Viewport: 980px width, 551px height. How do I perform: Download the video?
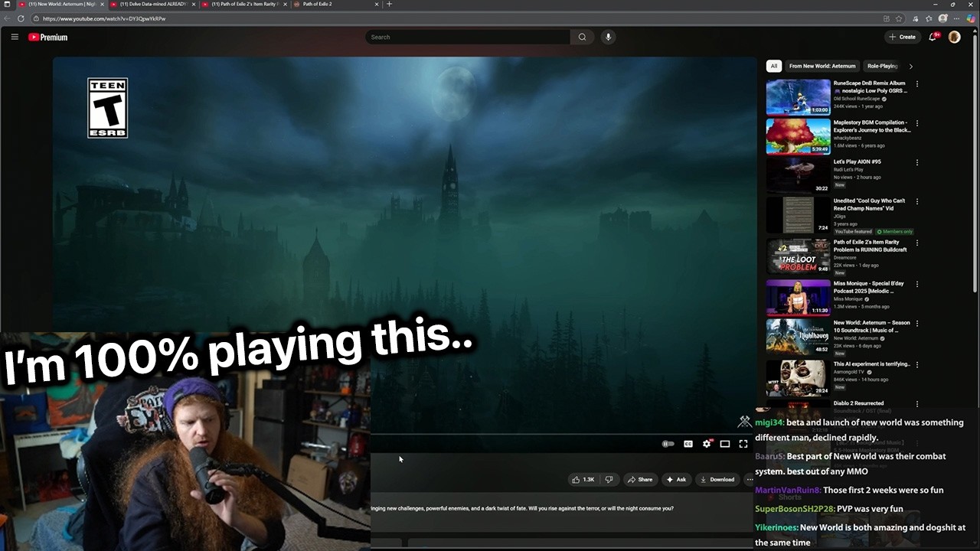[x=717, y=479]
